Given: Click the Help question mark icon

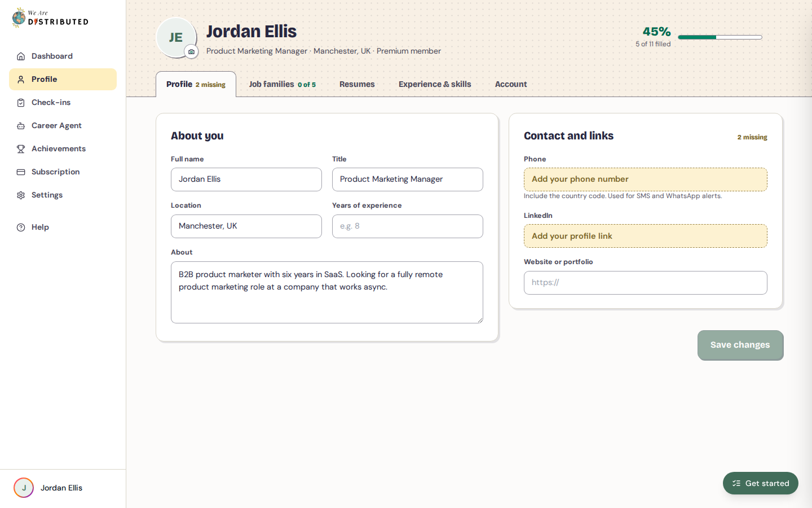Looking at the screenshot, I should coord(21,227).
